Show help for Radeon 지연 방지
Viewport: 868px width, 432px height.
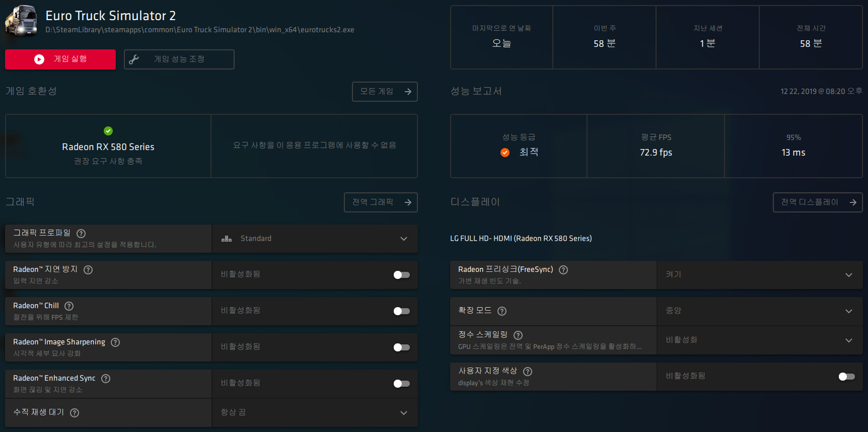point(88,270)
